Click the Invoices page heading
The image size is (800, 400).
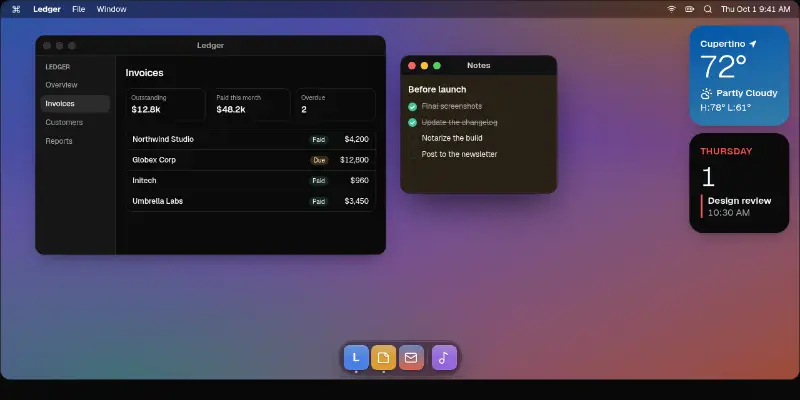(144, 73)
